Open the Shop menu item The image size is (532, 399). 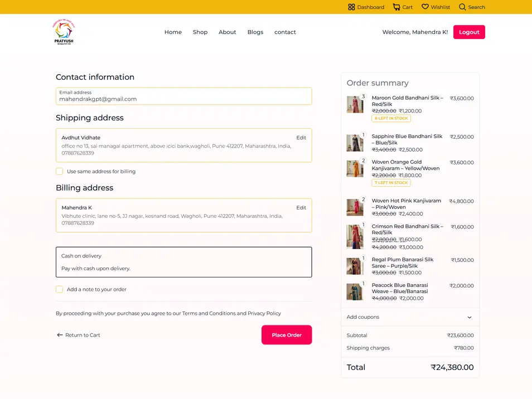click(200, 32)
